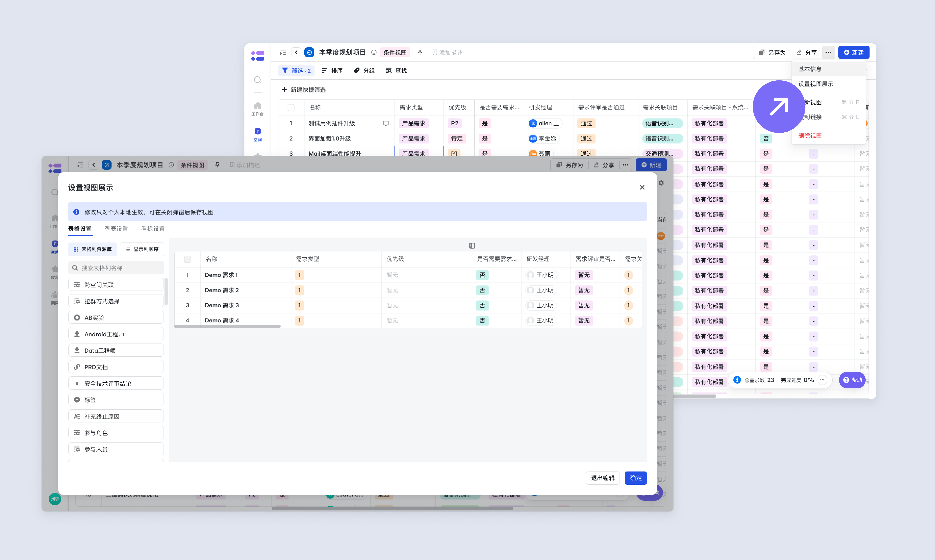Choose 删除视图 from the view menu

coord(828,135)
